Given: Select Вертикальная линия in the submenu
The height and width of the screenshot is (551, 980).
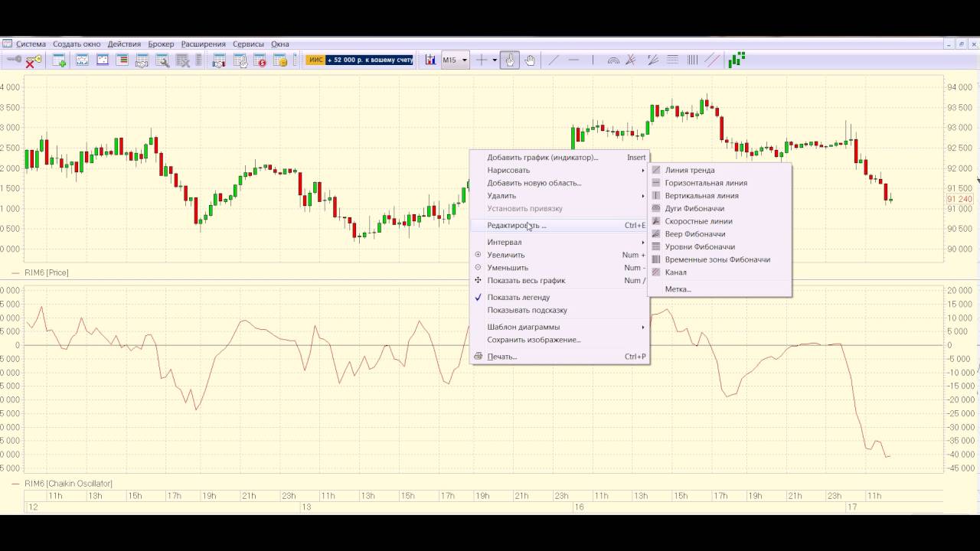Looking at the screenshot, I should [x=719, y=196].
